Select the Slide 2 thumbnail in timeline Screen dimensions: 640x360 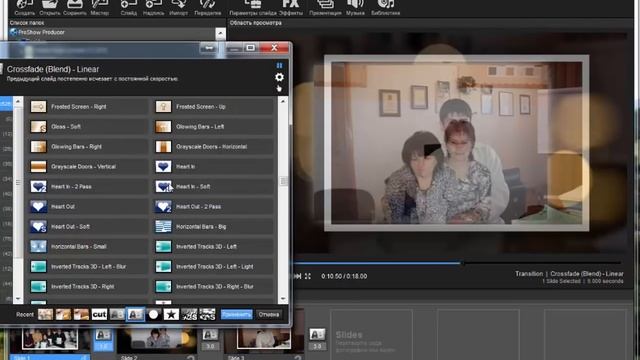(157, 340)
